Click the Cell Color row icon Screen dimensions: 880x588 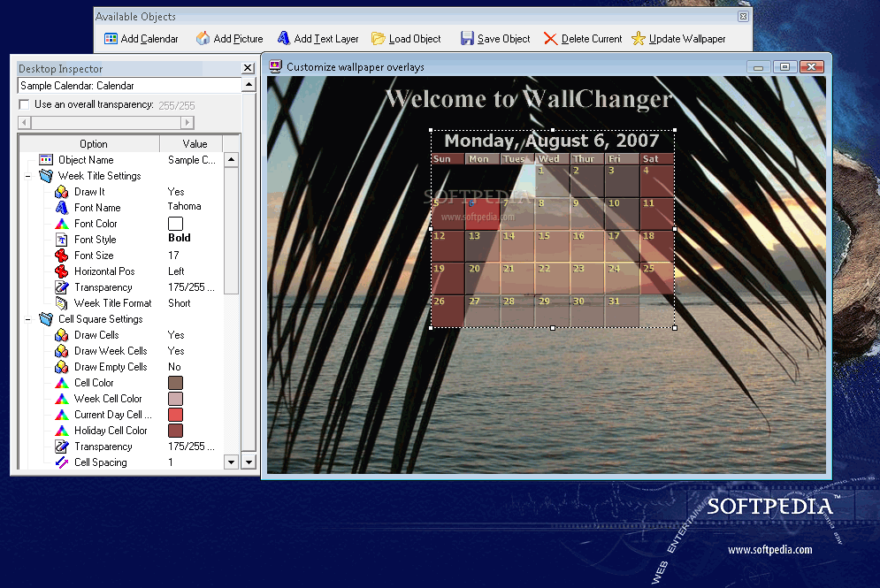point(62,383)
